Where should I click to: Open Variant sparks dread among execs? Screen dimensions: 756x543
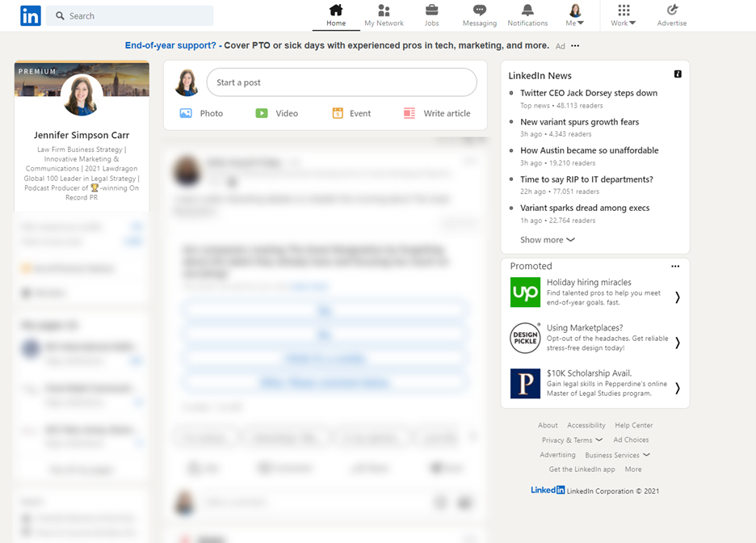point(585,208)
